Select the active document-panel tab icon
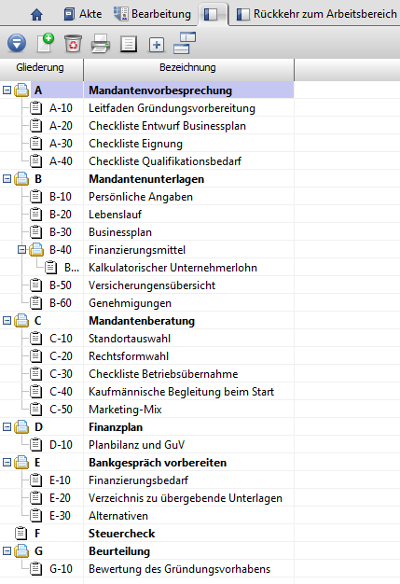 pos(211,15)
